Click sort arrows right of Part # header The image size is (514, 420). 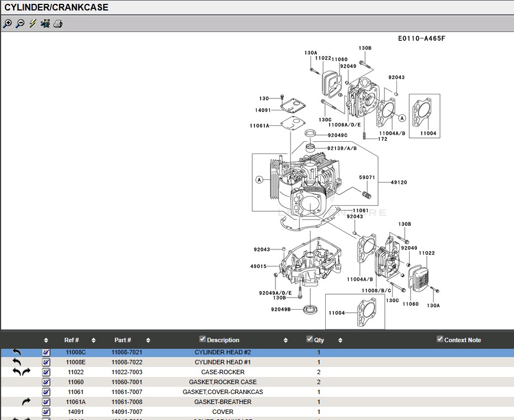pyautogui.click(x=148, y=341)
